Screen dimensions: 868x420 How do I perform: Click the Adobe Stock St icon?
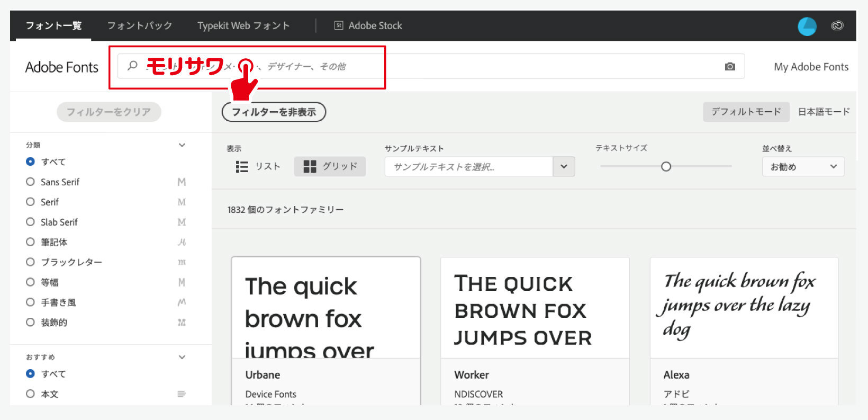(x=339, y=25)
